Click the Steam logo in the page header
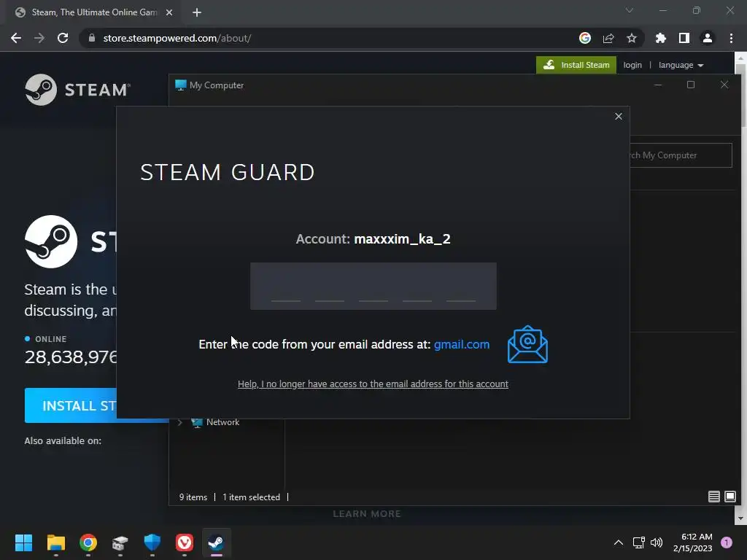The width and height of the screenshot is (747, 560). click(x=77, y=90)
